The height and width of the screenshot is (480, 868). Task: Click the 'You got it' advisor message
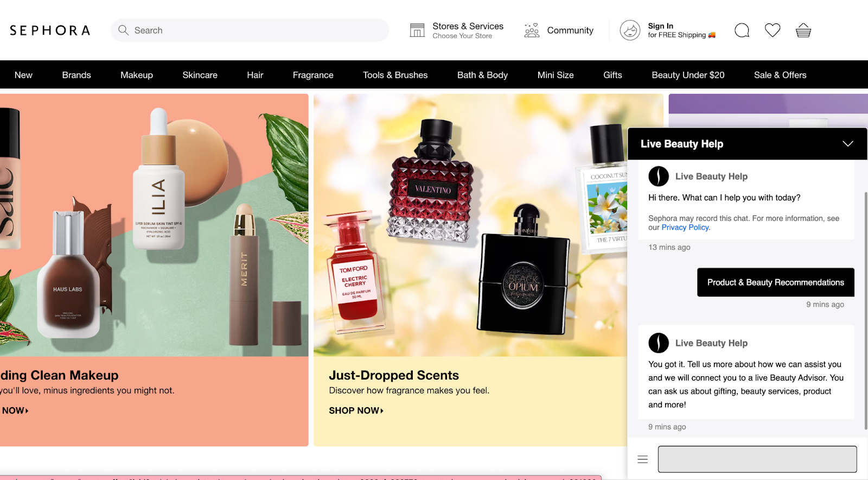point(746,384)
